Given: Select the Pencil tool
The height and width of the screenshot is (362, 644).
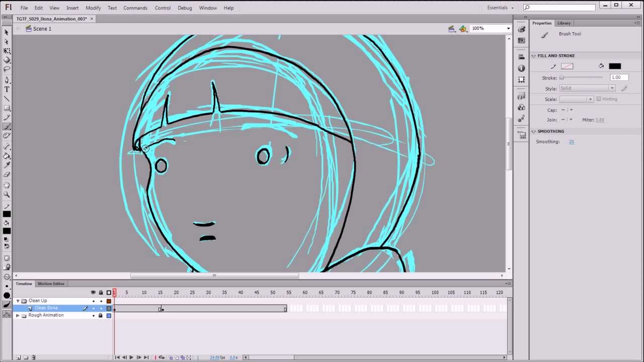Looking at the screenshot, I should pos(7,117).
